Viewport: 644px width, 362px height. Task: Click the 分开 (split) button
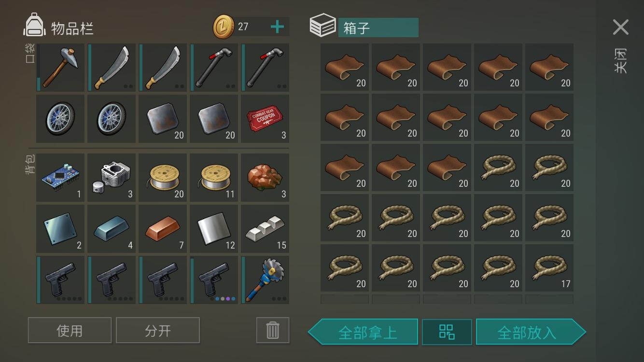158,330
